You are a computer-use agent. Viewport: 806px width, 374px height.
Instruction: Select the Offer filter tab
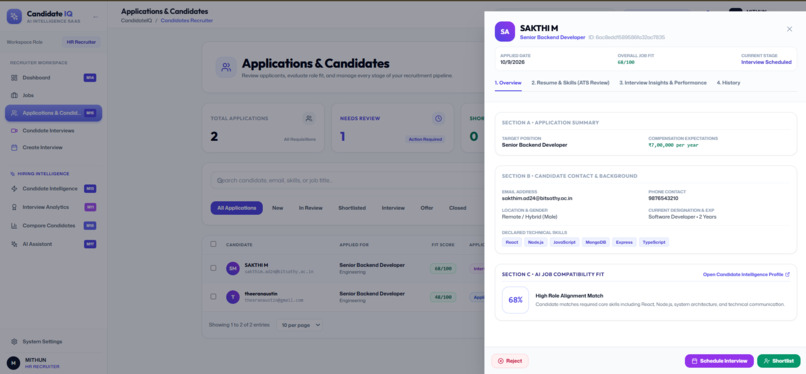[427, 208]
